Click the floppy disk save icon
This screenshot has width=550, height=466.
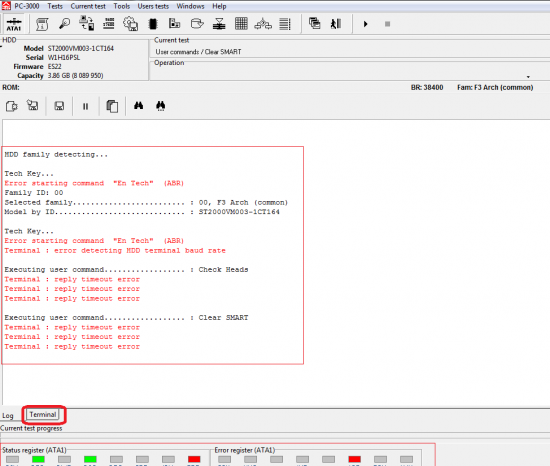point(59,106)
